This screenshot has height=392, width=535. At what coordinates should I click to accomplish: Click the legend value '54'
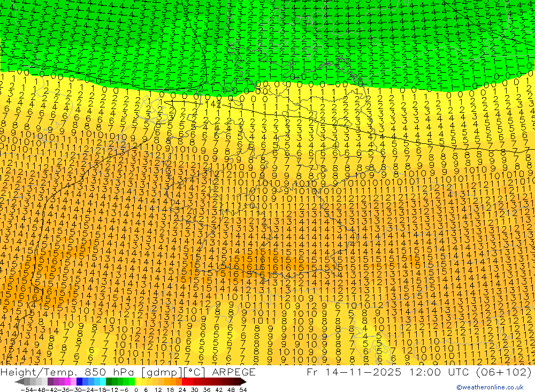(243, 390)
